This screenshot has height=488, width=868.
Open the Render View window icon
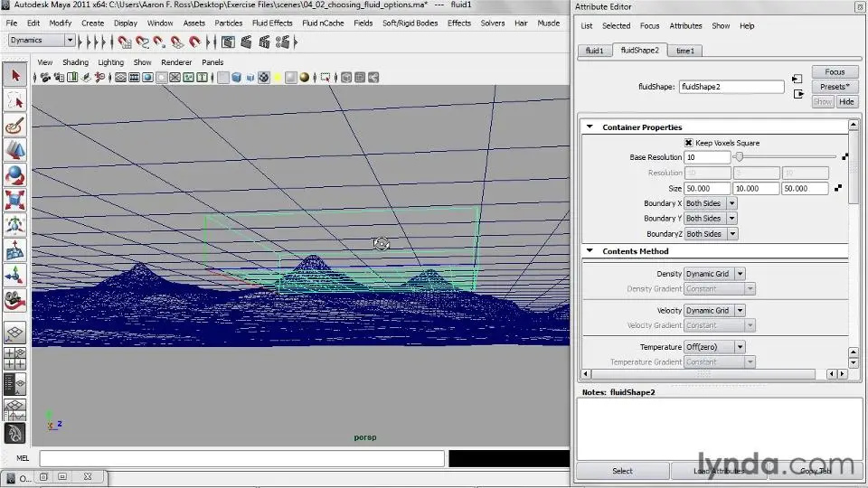coord(228,42)
